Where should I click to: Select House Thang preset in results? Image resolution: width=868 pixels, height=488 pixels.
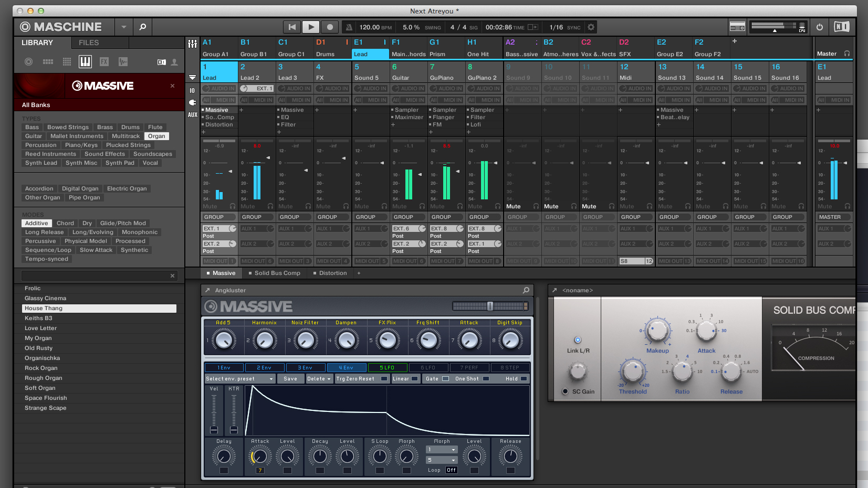[99, 308]
